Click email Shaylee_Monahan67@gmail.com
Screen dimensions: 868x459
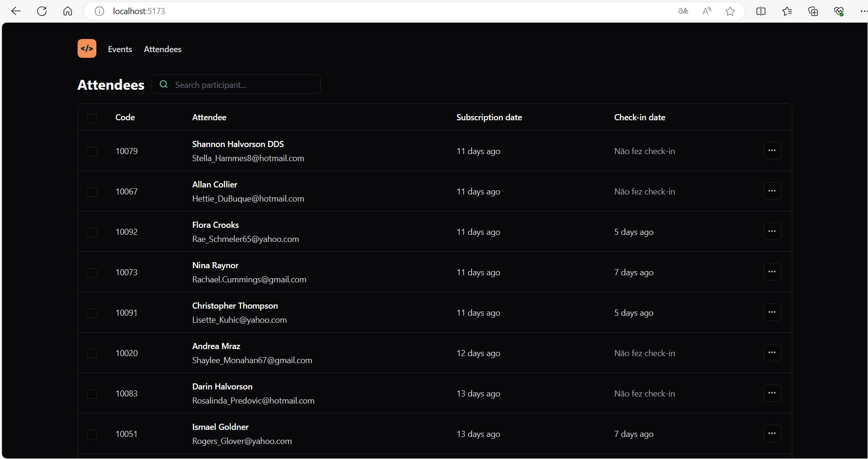pyautogui.click(x=252, y=360)
